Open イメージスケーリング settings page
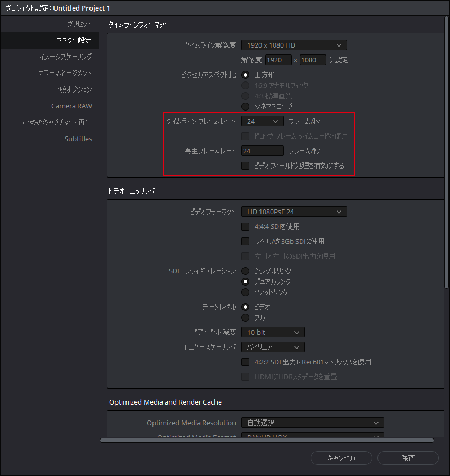This screenshot has width=450, height=476. pos(65,57)
